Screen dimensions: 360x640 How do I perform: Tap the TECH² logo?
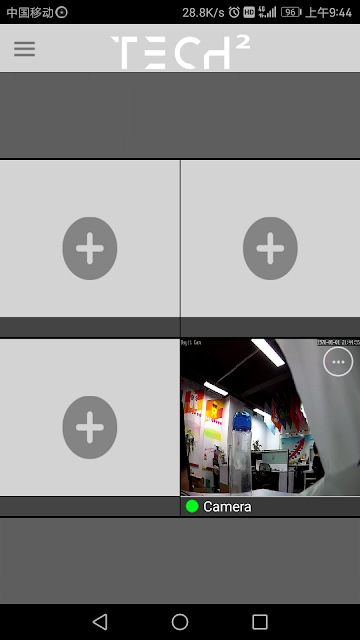point(180,52)
